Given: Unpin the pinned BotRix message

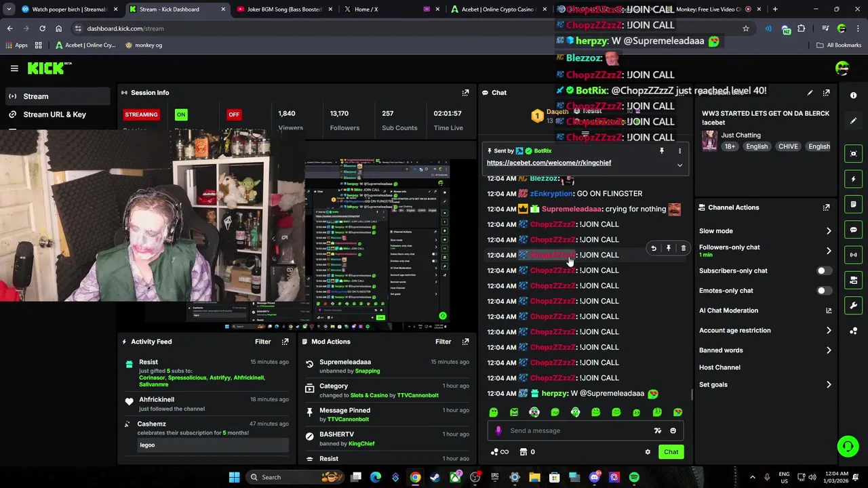Looking at the screenshot, I should tap(662, 151).
